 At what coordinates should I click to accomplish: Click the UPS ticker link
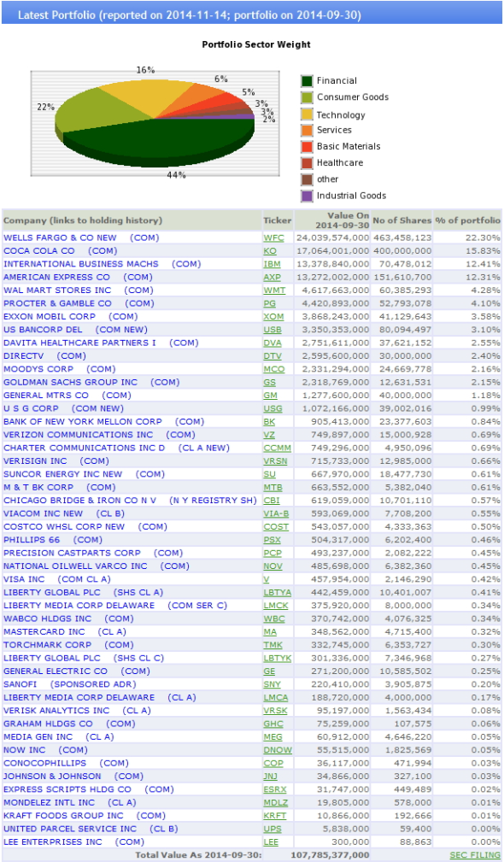tap(272, 829)
